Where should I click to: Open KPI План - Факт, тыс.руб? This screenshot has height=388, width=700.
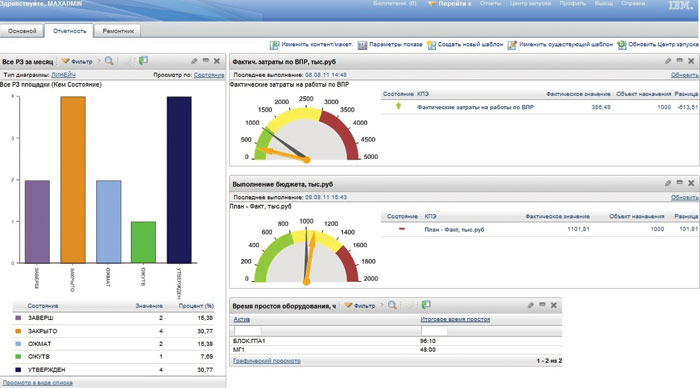(x=454, y=229)
